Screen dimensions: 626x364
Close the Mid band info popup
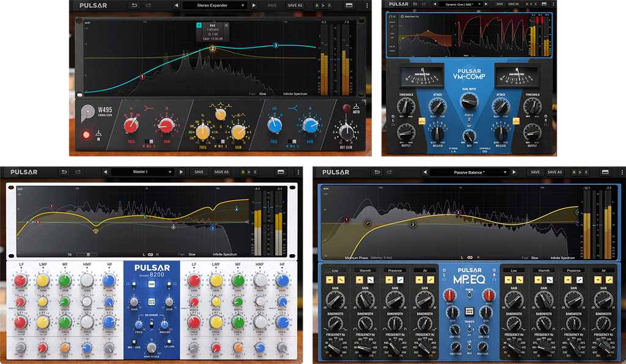click(x=226, y=26)
